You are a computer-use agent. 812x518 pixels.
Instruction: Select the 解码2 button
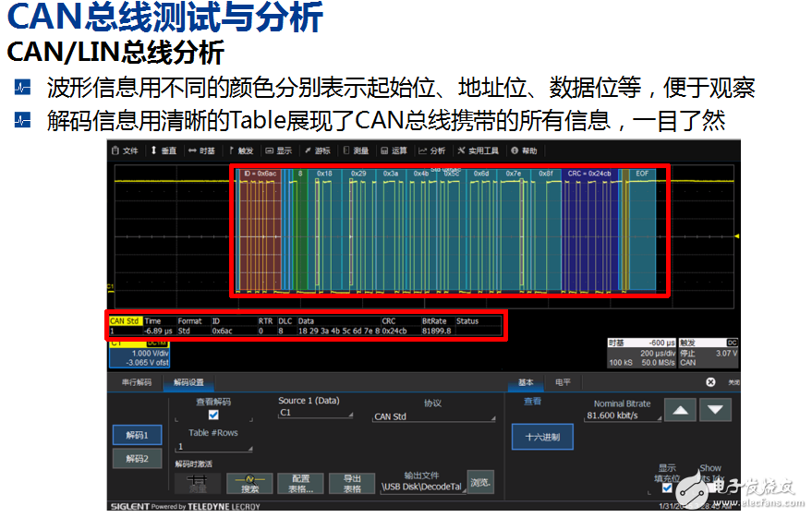pyautogui.click(x=138, y=459)
